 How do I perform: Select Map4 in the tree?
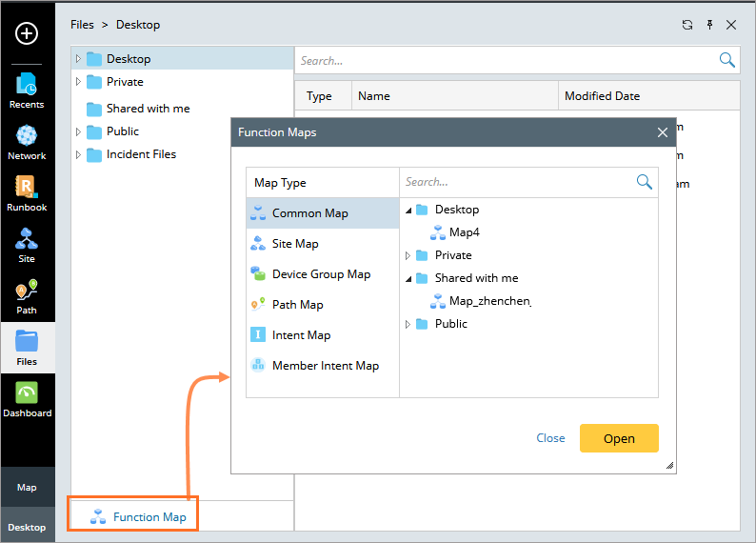[464, 232]
